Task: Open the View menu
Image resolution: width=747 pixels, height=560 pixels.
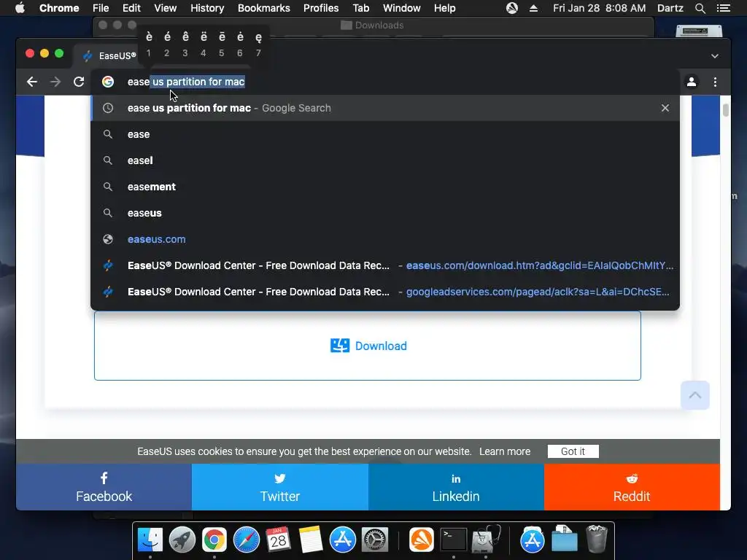Action: [166, 8]
